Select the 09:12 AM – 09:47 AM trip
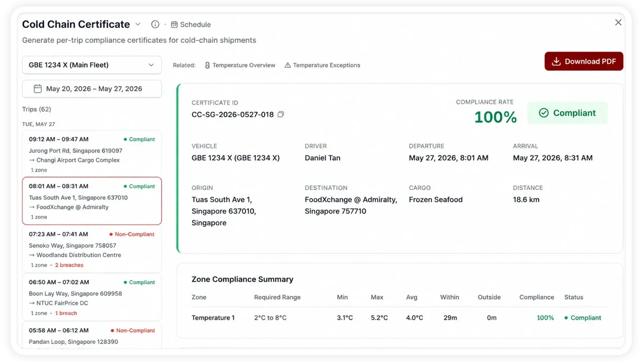The width and height of the screenshot is (644, 362). (x=92, y=154)
